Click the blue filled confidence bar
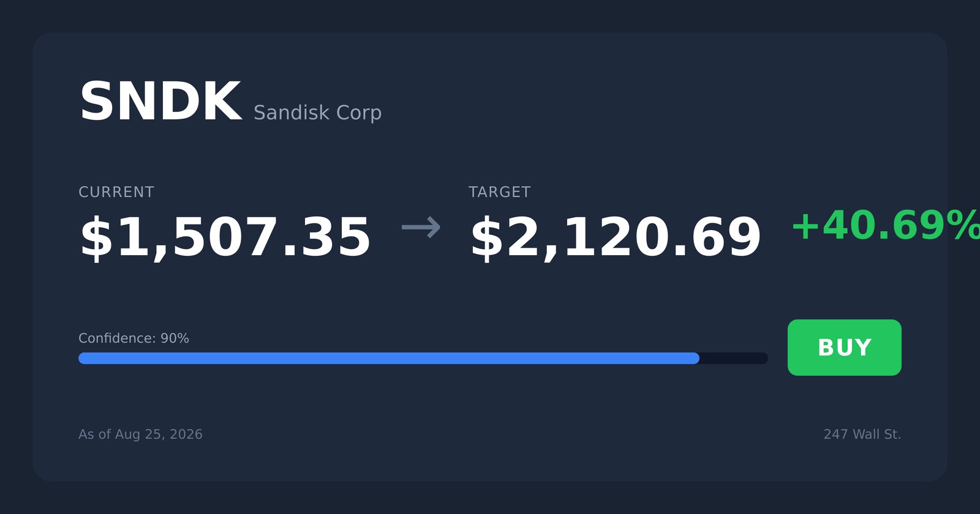 [389, 358]
